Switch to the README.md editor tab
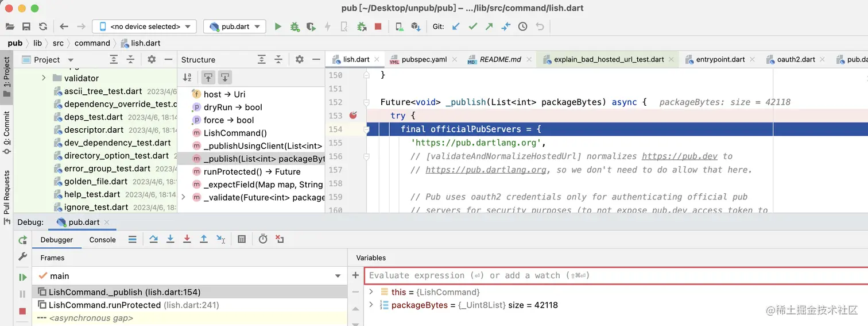 click(500, 59)
